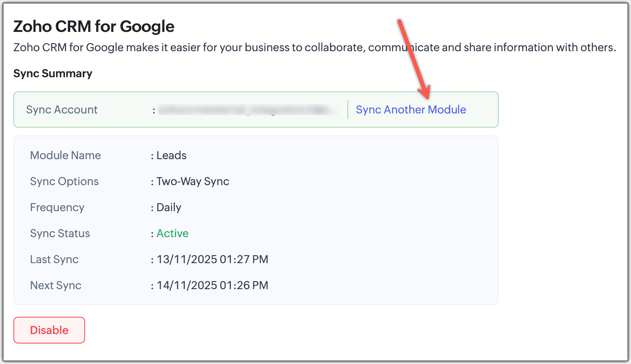
Task: Click the Frequency label
Action: [57, 207]
